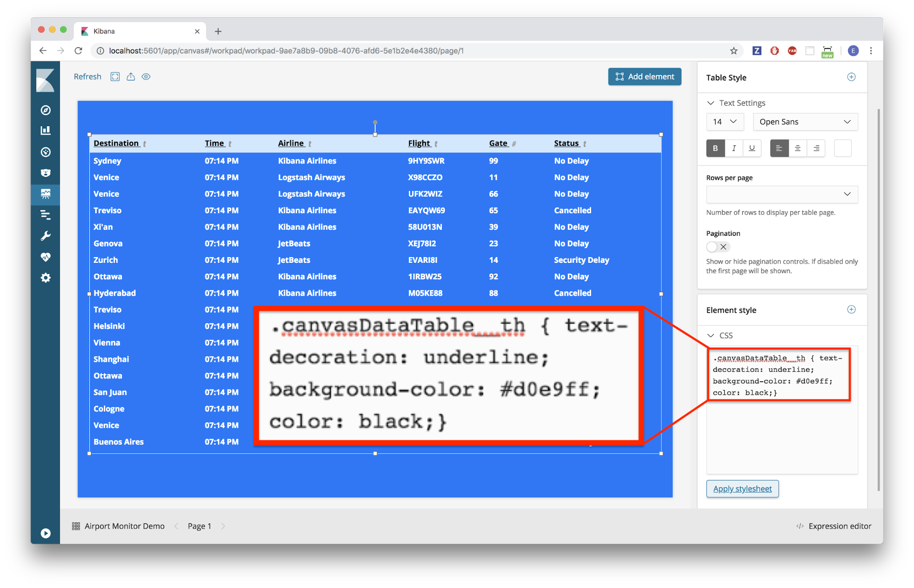Toggle italic text formatting
This screenshot has width=914, height=588.
(734, 148)
